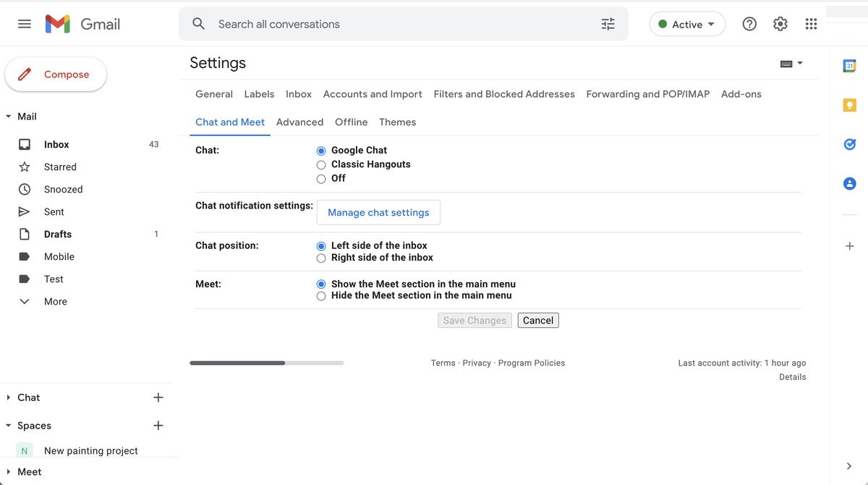The height and width of the screenshot is (485, 868).
Task: Show search options filter icon
Action: pyautogui.click(x=608, y=24)
